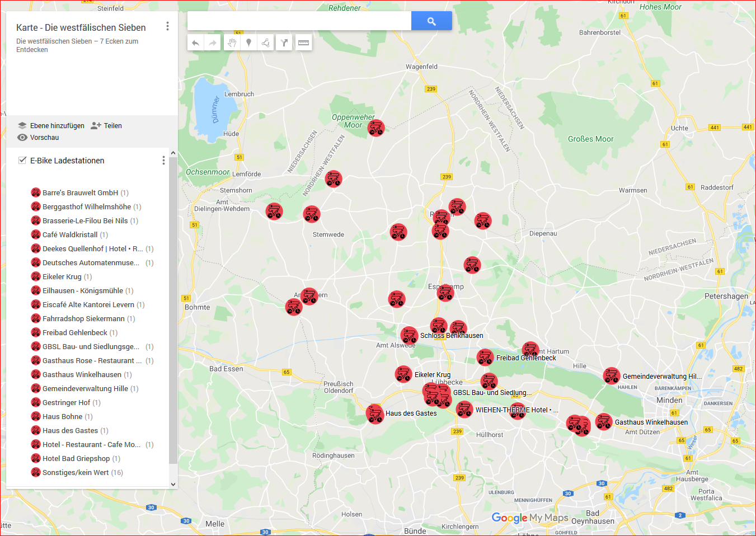Click the redo arrow tool
The width and height of the screenshot is (756, 536).
point(213,43)
